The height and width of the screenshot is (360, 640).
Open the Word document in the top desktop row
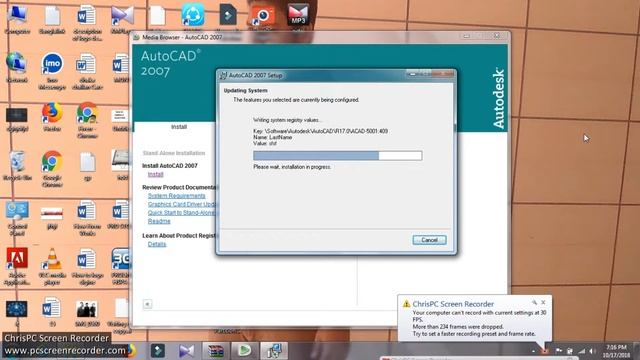pyautogui.click(x=87, y=22)
